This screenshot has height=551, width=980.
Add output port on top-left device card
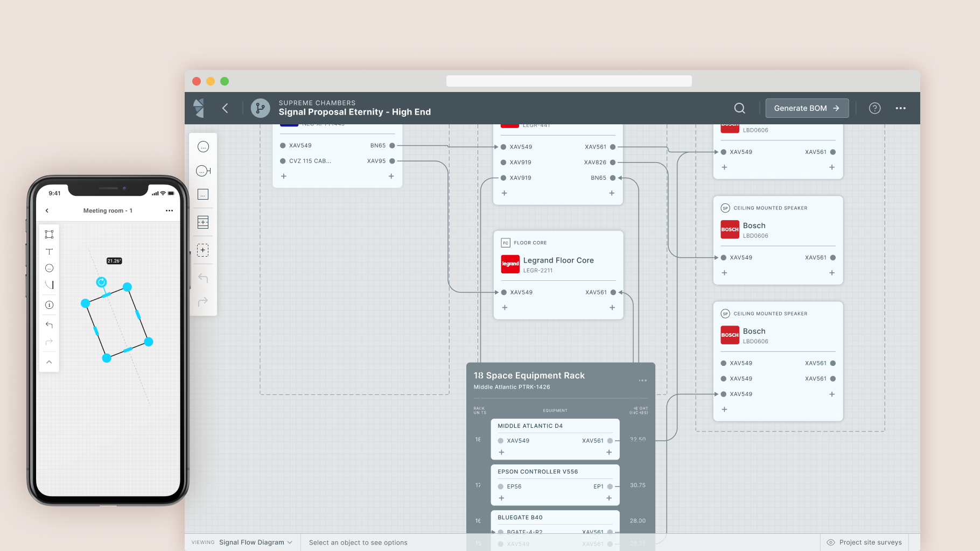pyautogui.click(x=391, y=176)
